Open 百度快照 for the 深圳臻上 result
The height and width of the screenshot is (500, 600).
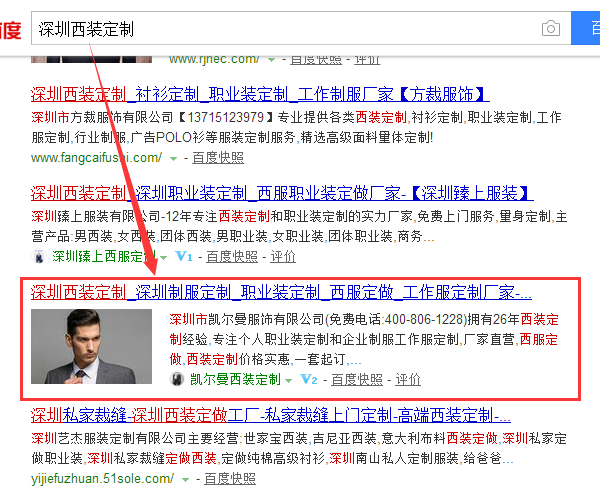pos(232,256)
